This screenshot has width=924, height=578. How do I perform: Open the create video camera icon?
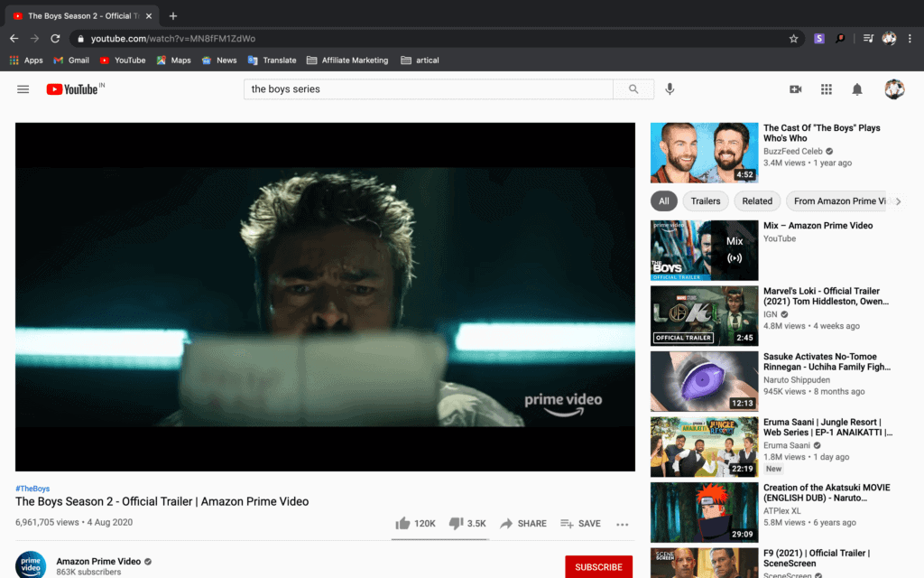(x=796, y=89)
